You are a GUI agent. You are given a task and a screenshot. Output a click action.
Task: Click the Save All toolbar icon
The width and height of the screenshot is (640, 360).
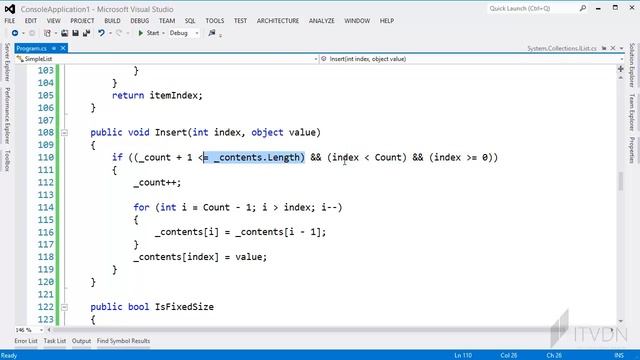click(x=86, y=33)
